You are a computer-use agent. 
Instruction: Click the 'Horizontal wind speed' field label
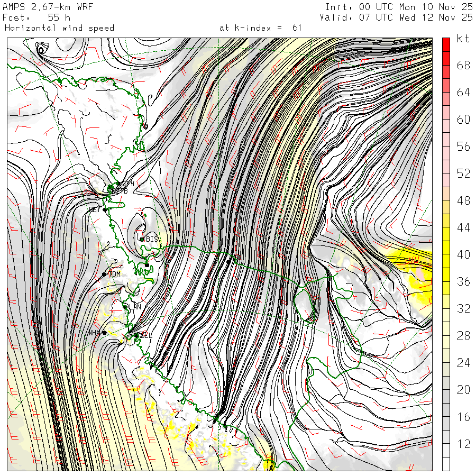point(59,28)
